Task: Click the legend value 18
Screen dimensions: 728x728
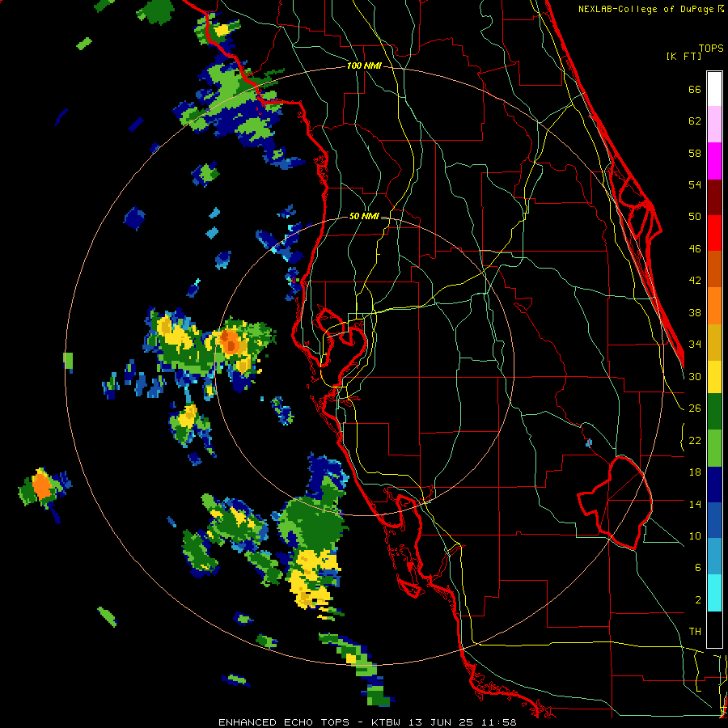Action: pos(695,472)
